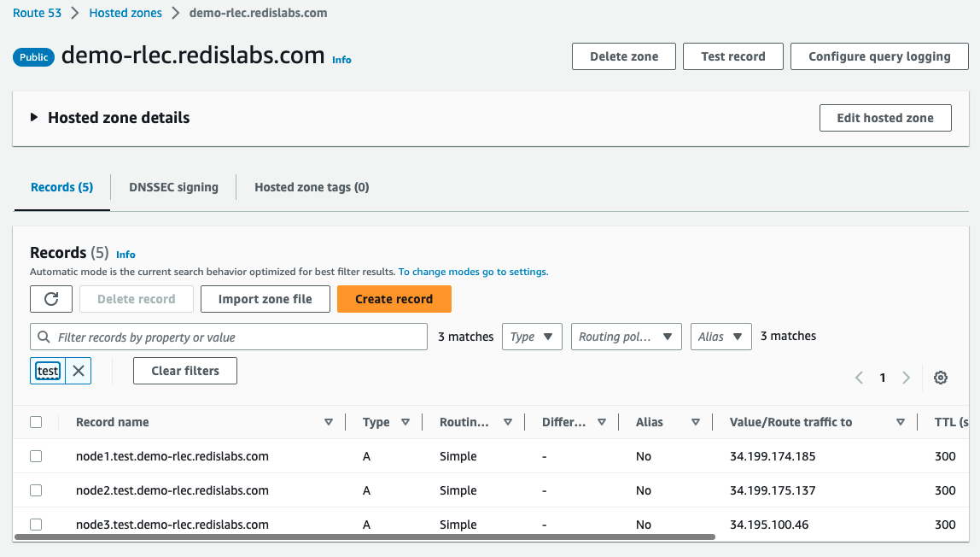The height and width of the screenshot is (557, 980).
Task: Open the Hosted zone tags tab
Action: click(x=312, y=187)
